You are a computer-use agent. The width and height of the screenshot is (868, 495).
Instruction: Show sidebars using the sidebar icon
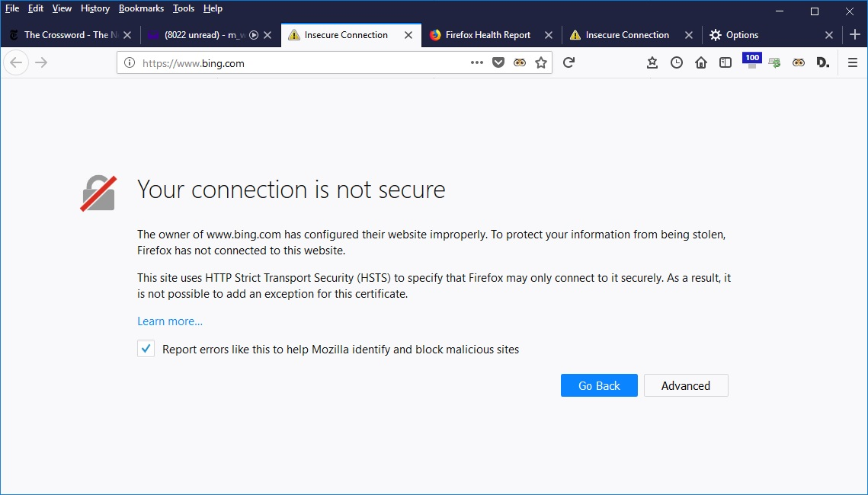point(725,63)
